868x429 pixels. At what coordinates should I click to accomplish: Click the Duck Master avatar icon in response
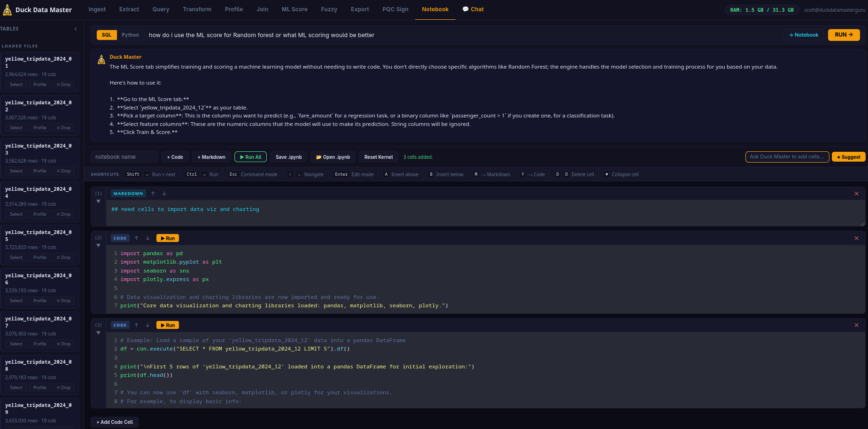coord(101,60)
